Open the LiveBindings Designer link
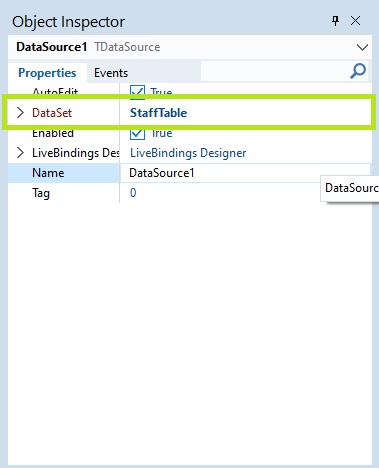Image resolution: width=379 pixels, height=468 pixels. coord(188,153)
